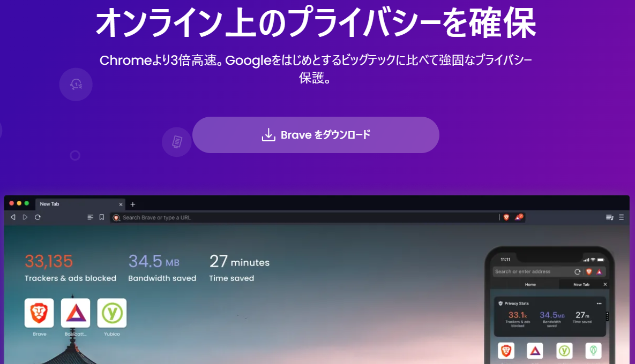Screen dimensions: 635x364
Task: Open the reader list icon left of bookmark
Action: tap(90, 217)
